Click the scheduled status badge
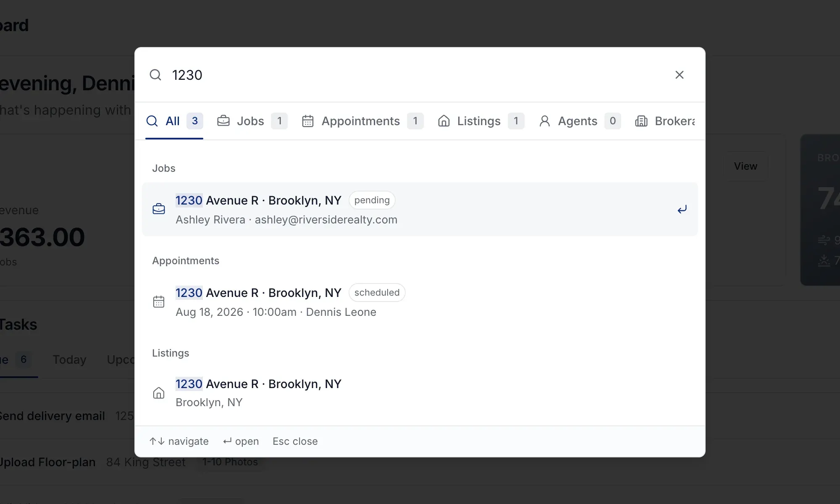This screenshot has height=504, width=840. click(x=377, y=293)
